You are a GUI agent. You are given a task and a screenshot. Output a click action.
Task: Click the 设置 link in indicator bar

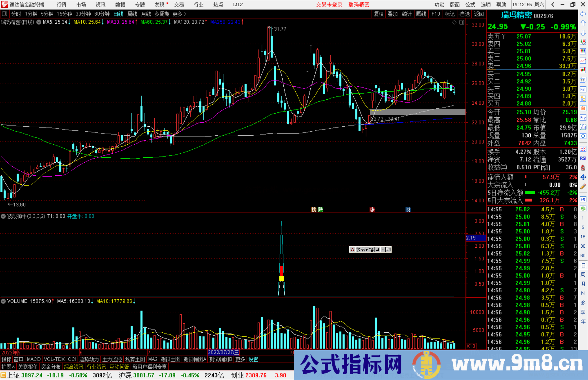[253, 359]
